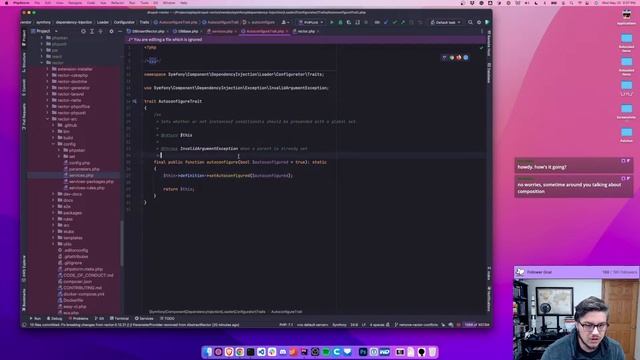Open the Problems tool window tab

point(78,318)
